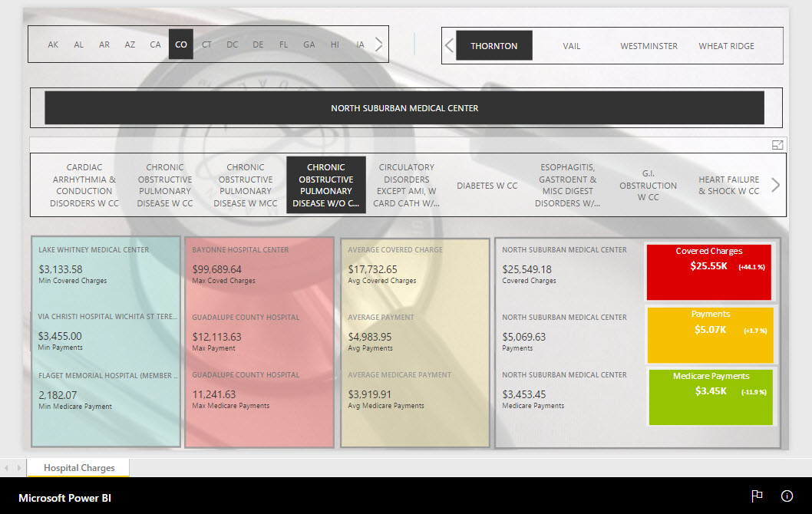Click the Microsoft Power BI footer label
Image resolution: width=812 pixels, height=514 pixels.
click(x=64, y=498)
